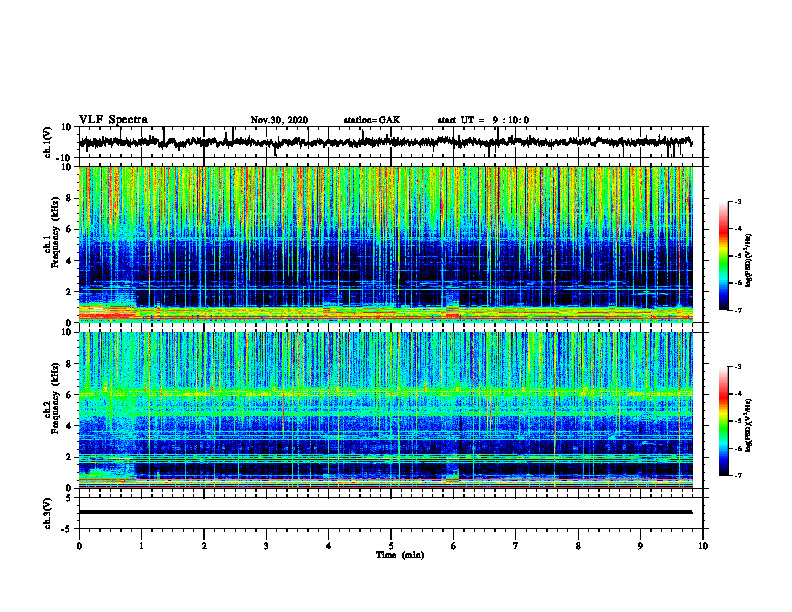Click the "station=GAK" label

click(372, 120)
